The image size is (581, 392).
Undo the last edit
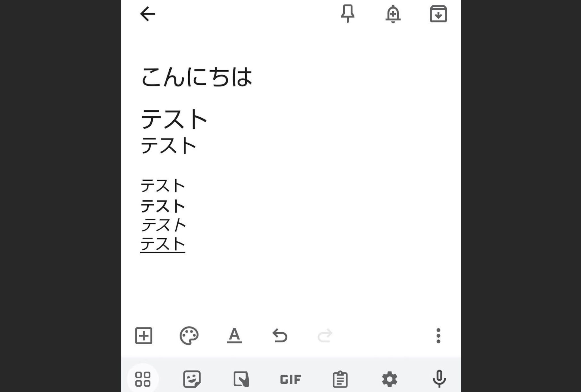(280, 336)
